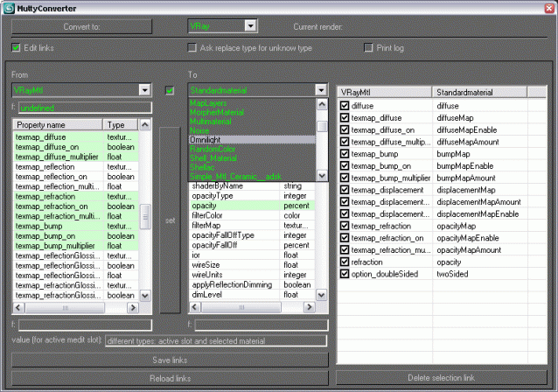Click the MultyConverter title bar app icon

point(9,8)
